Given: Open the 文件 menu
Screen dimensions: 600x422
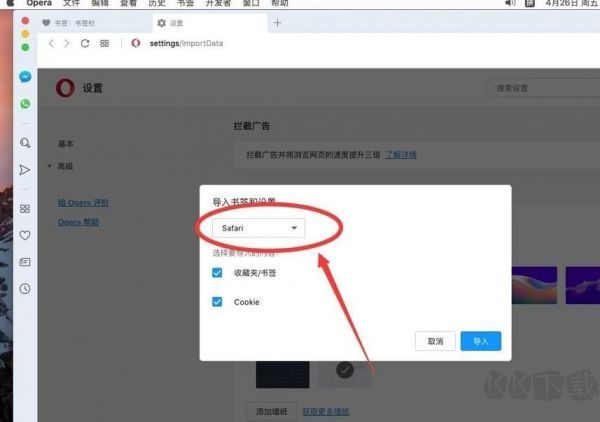Looking at the screenshot, I should tap(71, 3).
